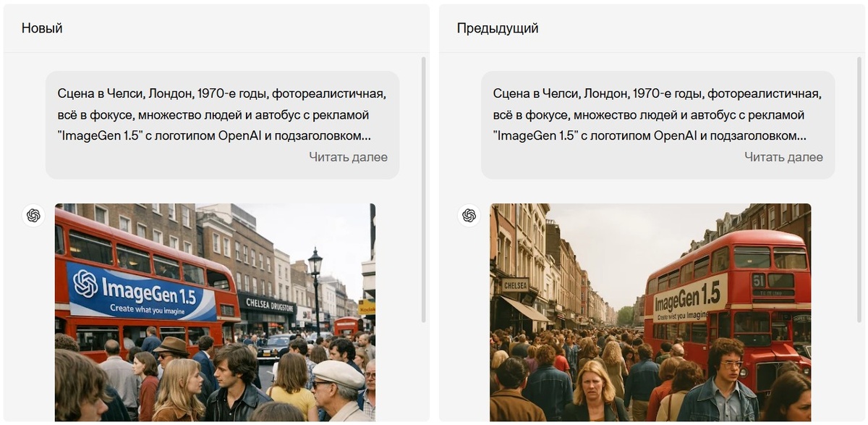Expand prompt via Читать далее in Предыдущий panel
The width and height of the screenshot is (868, 425).
(x=783, y=157)
